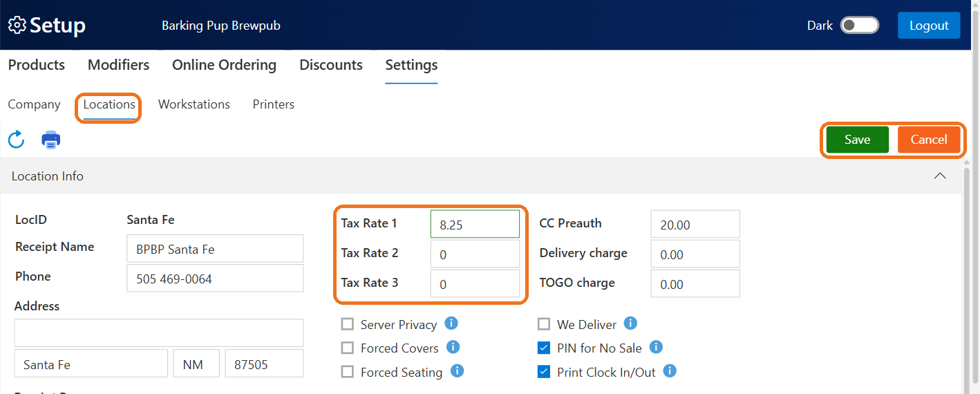
Task: Open info icon next to Forced Covers
Action: point(453,347)
